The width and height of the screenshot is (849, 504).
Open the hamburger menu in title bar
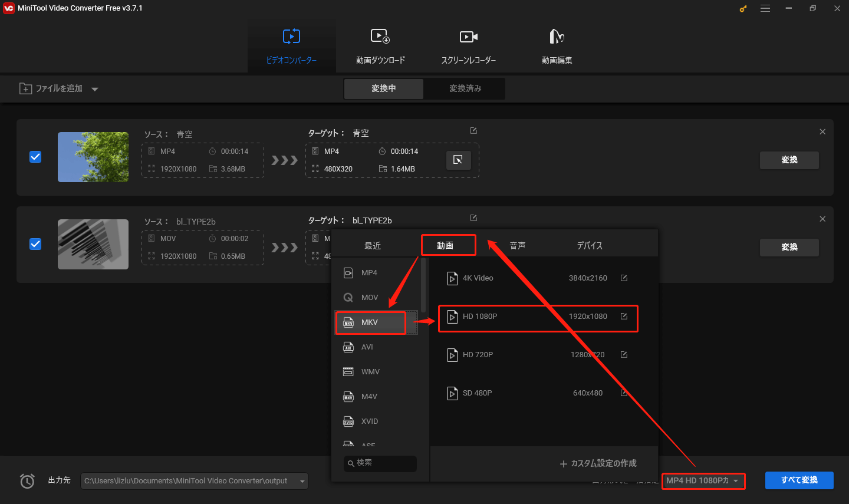coord(765,8)
